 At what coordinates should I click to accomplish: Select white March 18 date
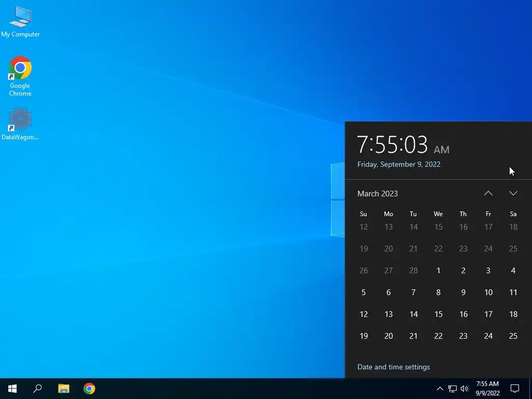pyautogui.click(x=513, y=314)
